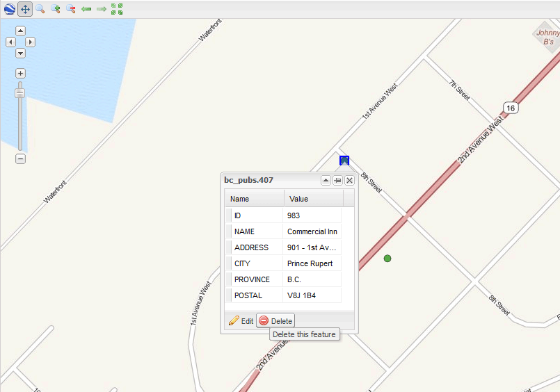Pan the map south with down arrow

[20, 54]
